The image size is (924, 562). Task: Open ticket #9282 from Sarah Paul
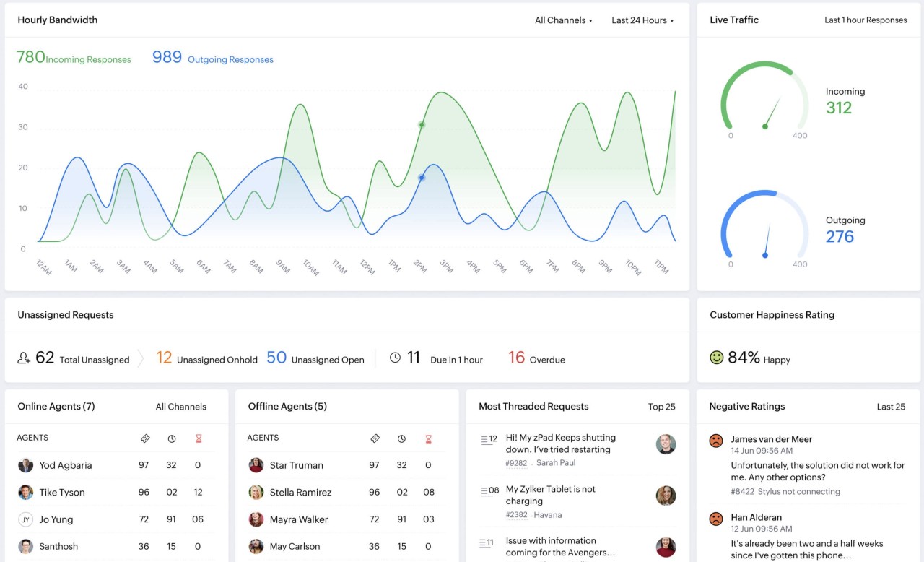point(516,462)
